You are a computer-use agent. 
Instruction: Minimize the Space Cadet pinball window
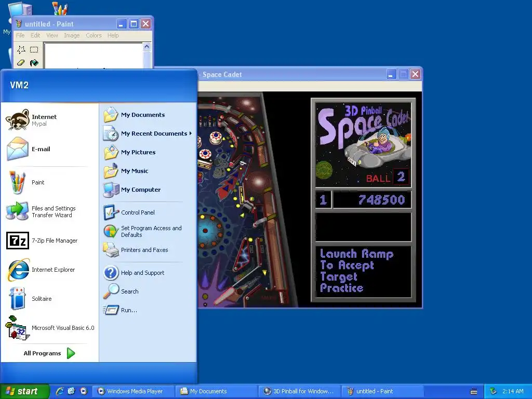pos(391,74)
